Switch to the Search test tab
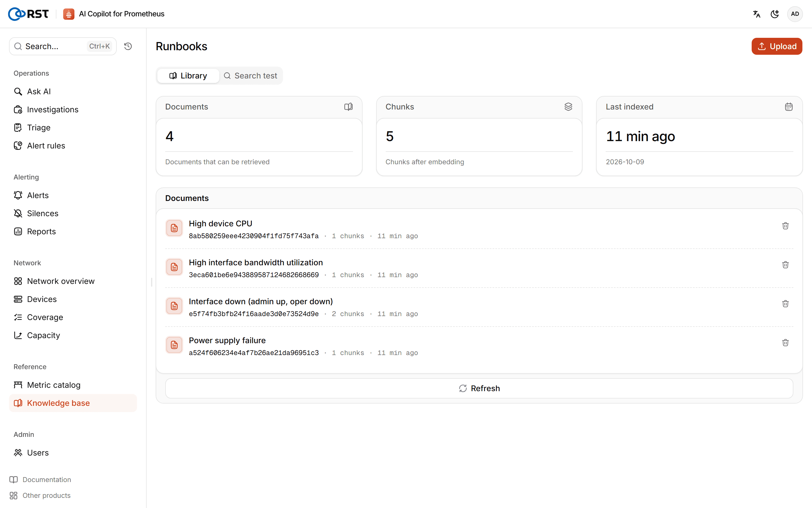This screenshot has width=812, height=508. [250, 76]
